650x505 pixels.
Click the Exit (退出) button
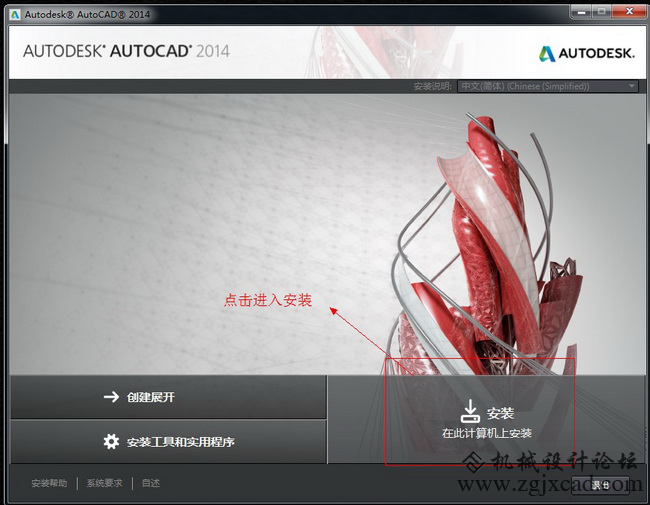(x=600, y=485)
